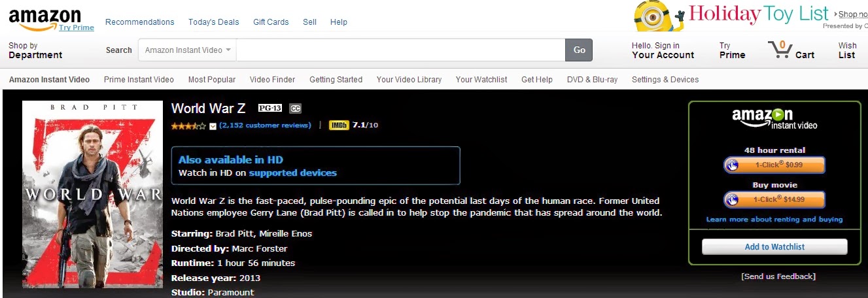Expand the Shop by Department menu
868x298 pixels.
35,50
